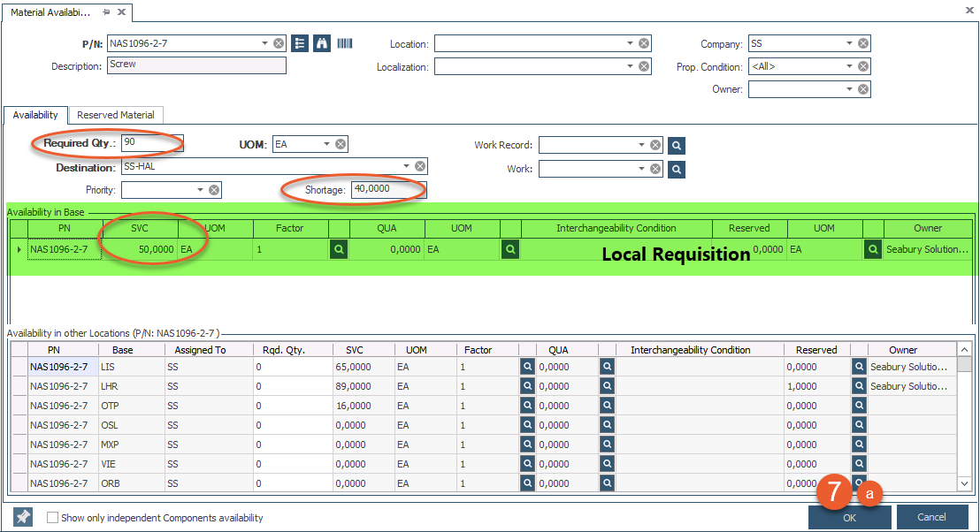Clear the Location field with its X icon
980x532 pixels.
[644, 43]
